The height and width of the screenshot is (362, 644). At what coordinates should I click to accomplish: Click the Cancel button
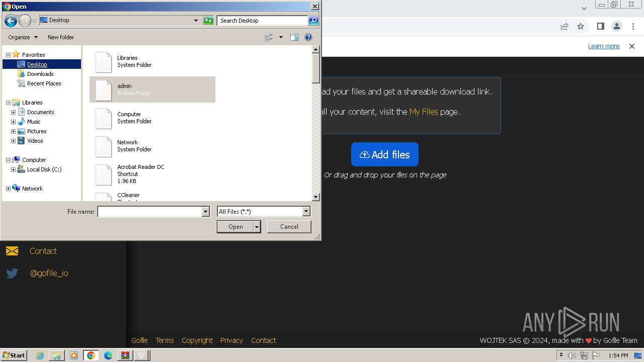289,227
